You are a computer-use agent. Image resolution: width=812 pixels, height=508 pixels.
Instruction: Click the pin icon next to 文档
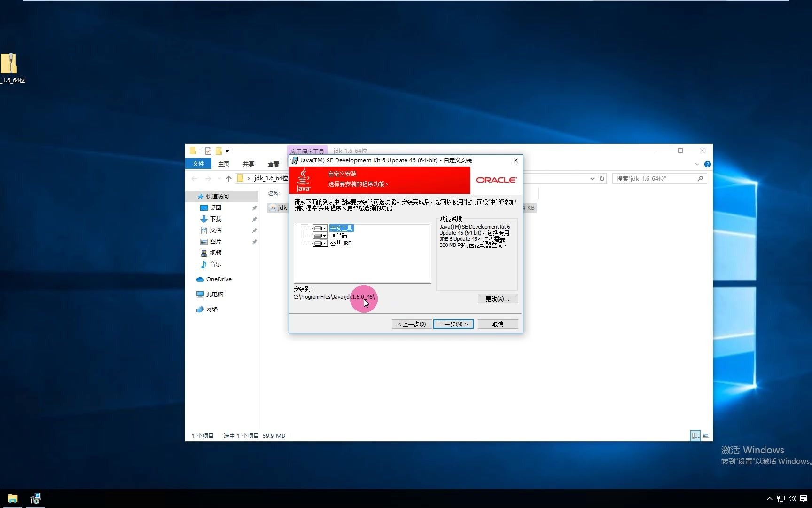[254, 230]
